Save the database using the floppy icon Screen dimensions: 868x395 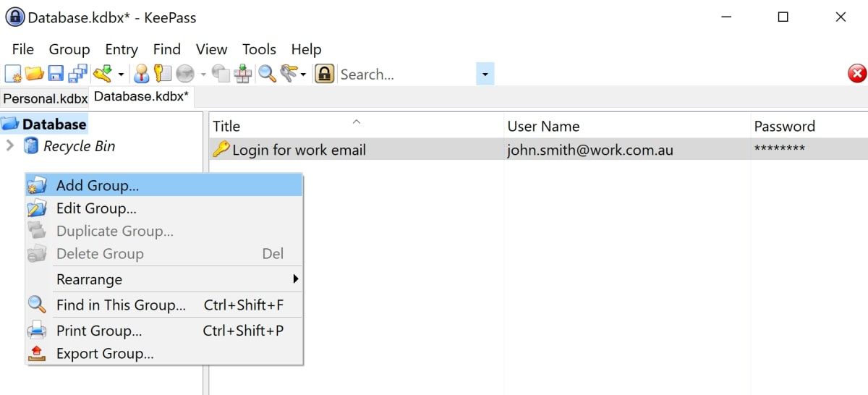click(56, 74)
